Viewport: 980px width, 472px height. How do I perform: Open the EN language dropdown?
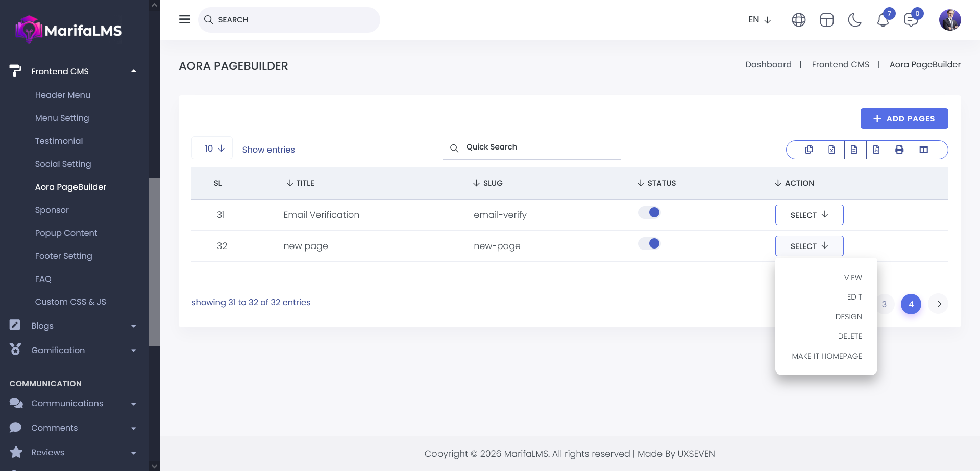[x=759, y=20]
